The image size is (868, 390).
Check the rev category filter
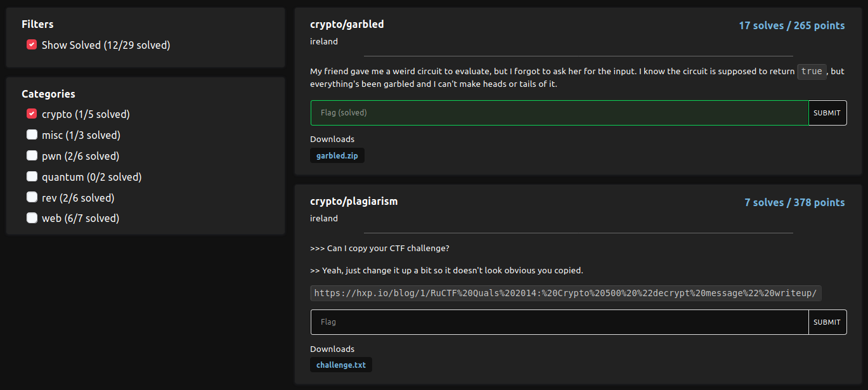(32, 198)
